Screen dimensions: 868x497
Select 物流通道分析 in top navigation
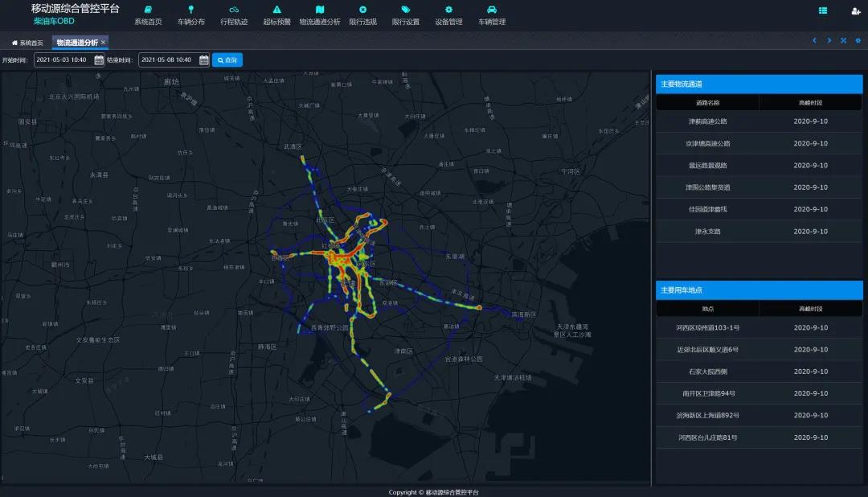[x=320, y=14]
